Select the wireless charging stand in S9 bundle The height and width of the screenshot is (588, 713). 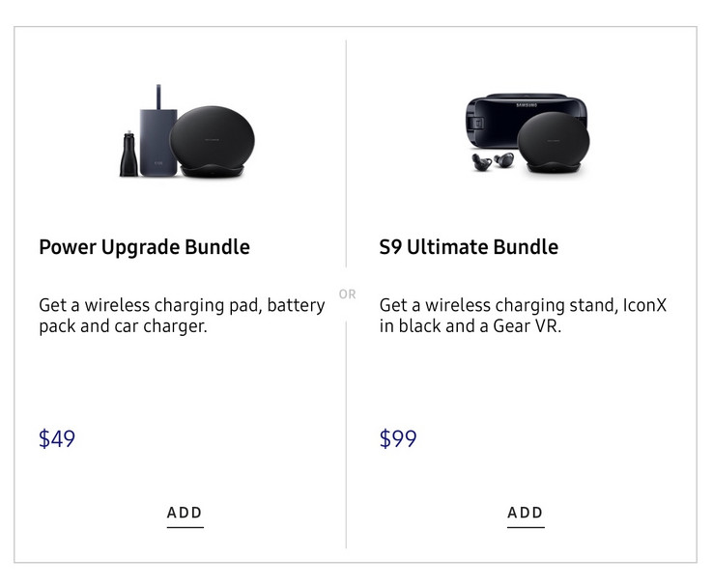tap(554, 142)
